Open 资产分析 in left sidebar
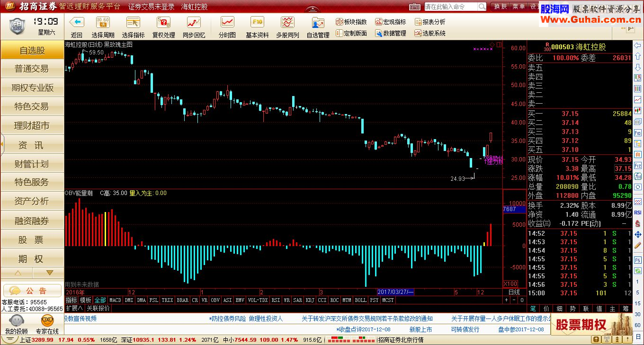Viewport: 644px width, 345px height. (32, 201)
